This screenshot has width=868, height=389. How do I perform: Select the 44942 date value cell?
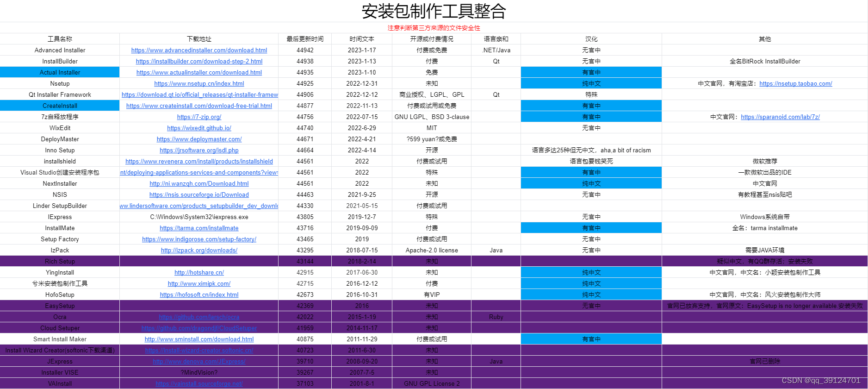click(305, 50)
